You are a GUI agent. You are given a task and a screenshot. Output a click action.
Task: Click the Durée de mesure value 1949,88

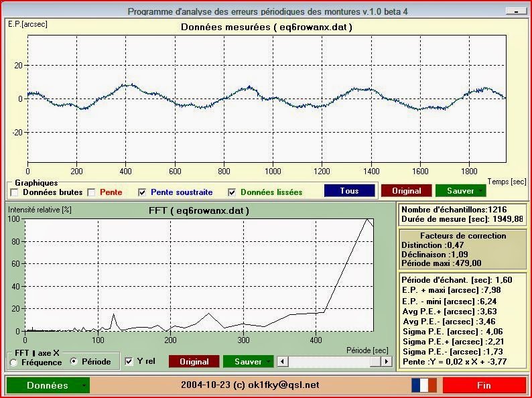coord(508,219)
